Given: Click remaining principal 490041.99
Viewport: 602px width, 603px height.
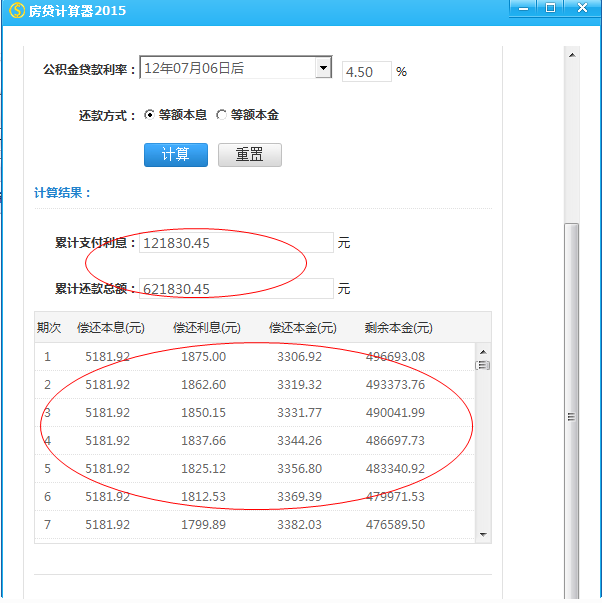Looking at the screenshot, I should pos(395,413).
